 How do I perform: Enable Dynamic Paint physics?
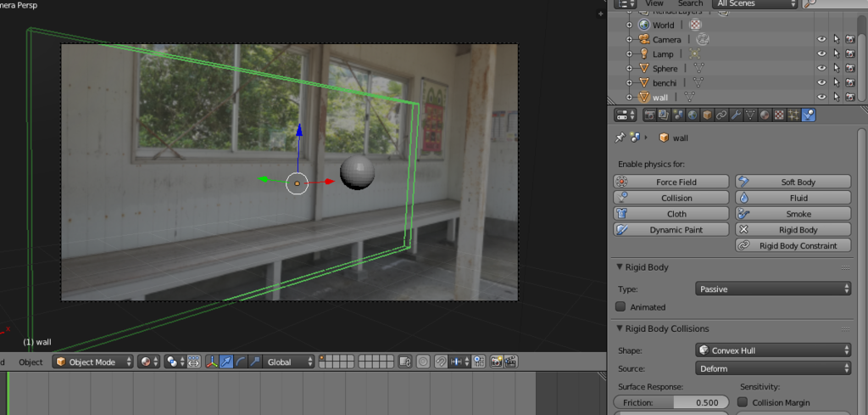pos(671,229)
